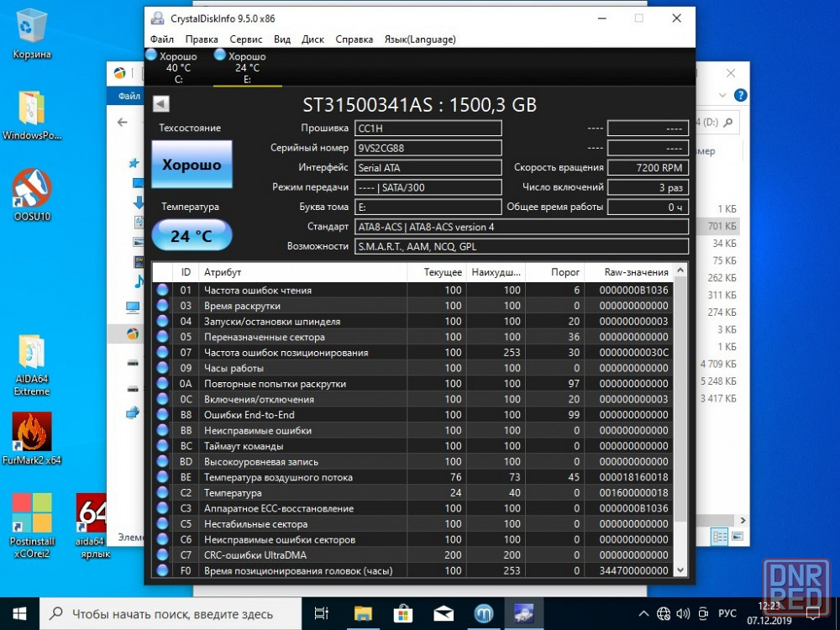840x630 pixels.
Task: Open Task View on the taskbar
Action: (x=322, y=614)
